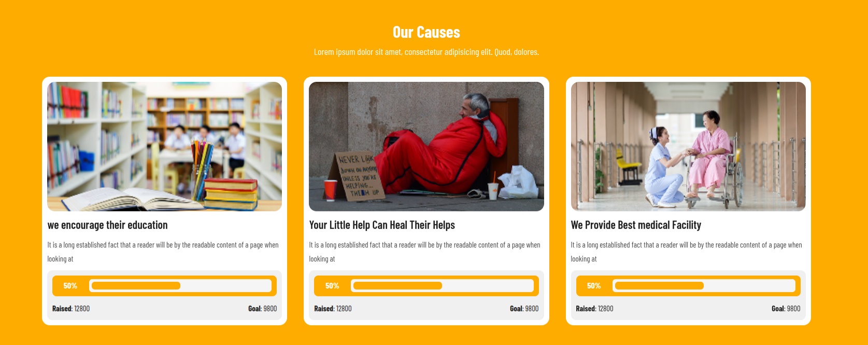Click the education card progress bar
The width and height of the screenshot is (868, 345).
tap(180, 286)
